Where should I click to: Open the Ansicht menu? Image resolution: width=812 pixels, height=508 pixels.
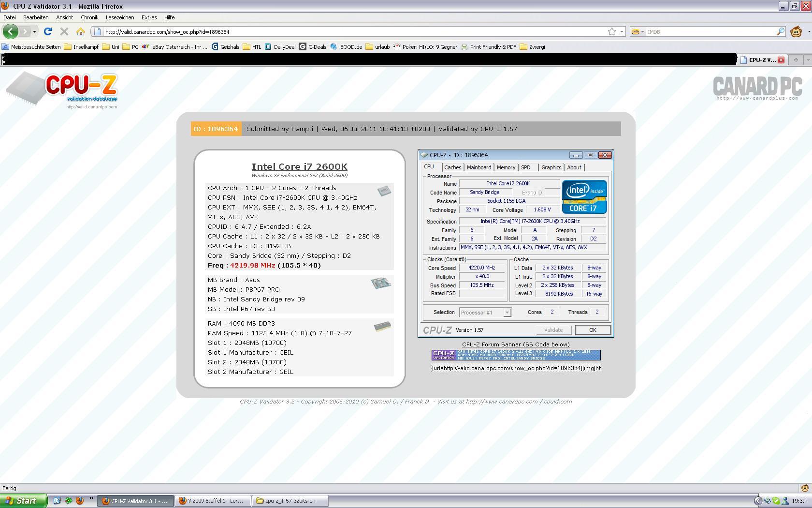(x=64, y=17)
